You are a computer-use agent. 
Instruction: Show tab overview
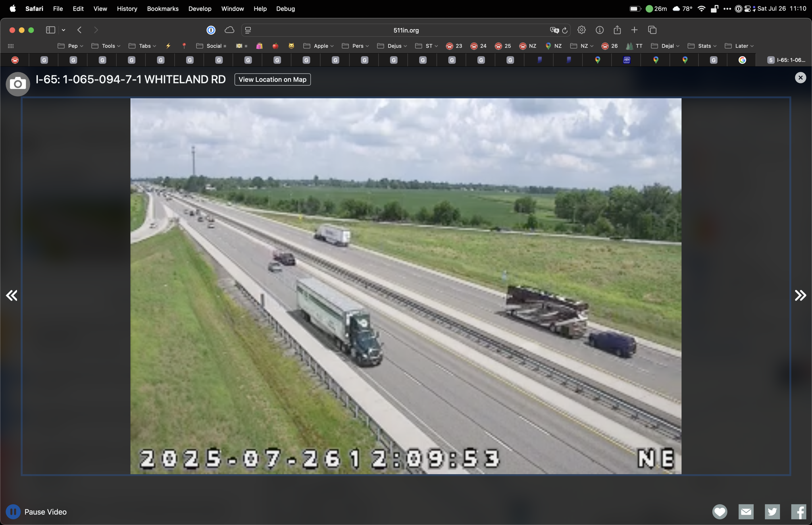(x=652, y=30)
